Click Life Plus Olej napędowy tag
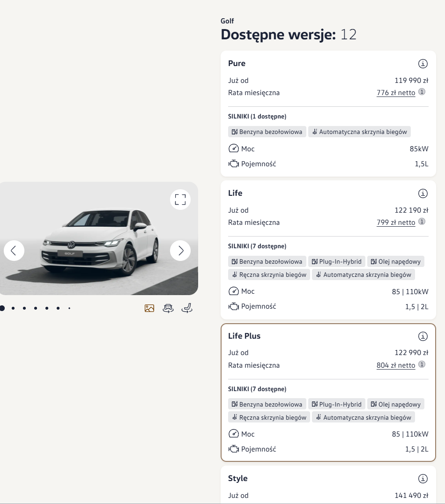This screenshot has height=504, width=445. coord(396,404)
